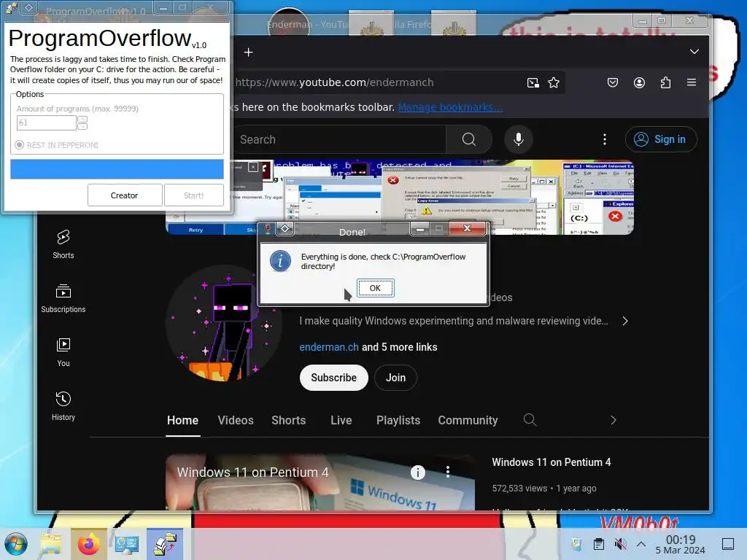
Task: Increase amount of programs with up arrow
Action: [82, 119]
